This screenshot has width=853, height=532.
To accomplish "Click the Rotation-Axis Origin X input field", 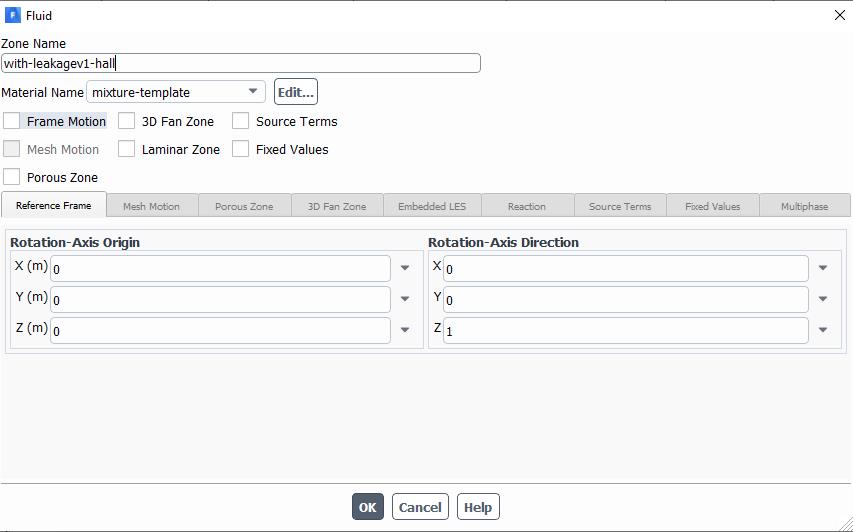I will pyautogui.click(x=220, y=269).
